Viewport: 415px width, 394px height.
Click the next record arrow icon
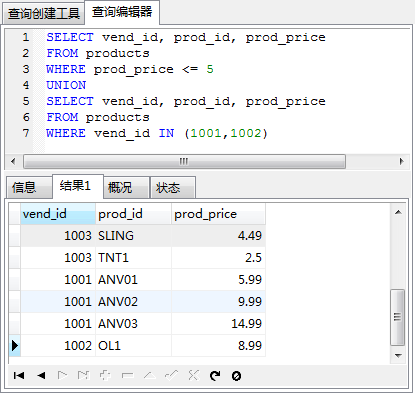point(62,376)
